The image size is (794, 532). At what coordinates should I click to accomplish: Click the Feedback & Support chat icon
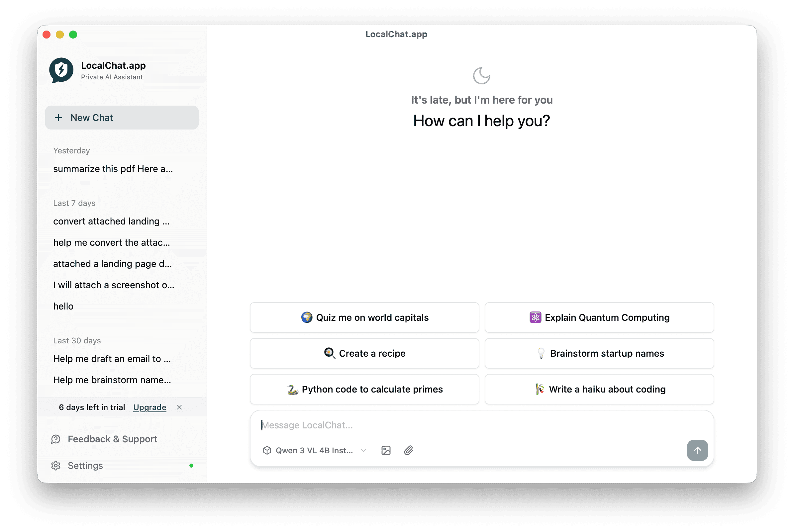[56, 439]
